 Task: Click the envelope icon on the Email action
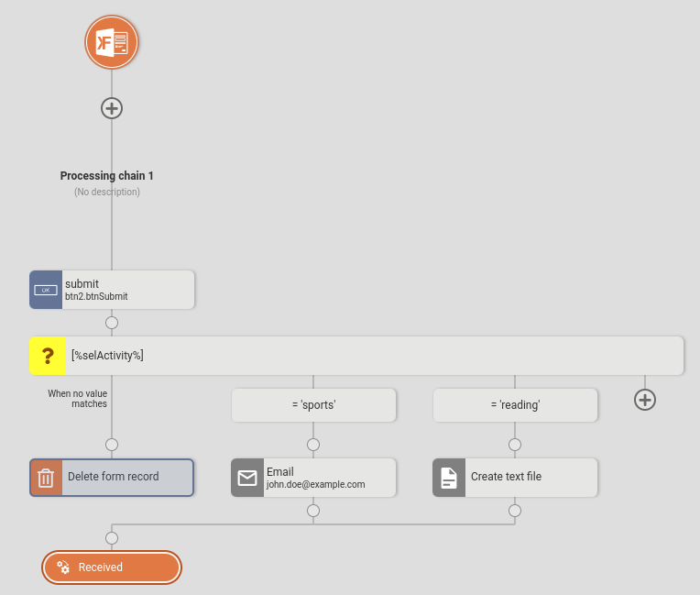click(247, 478)
